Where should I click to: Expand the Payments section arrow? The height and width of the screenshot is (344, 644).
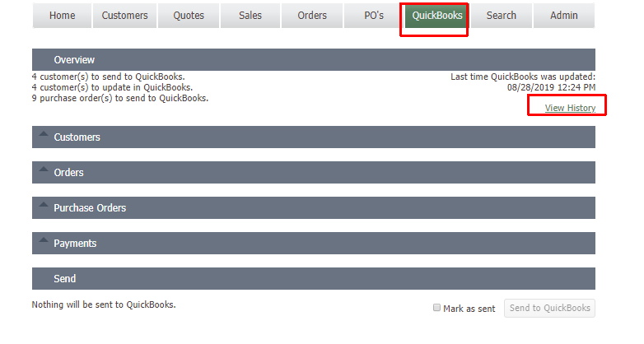44,240
